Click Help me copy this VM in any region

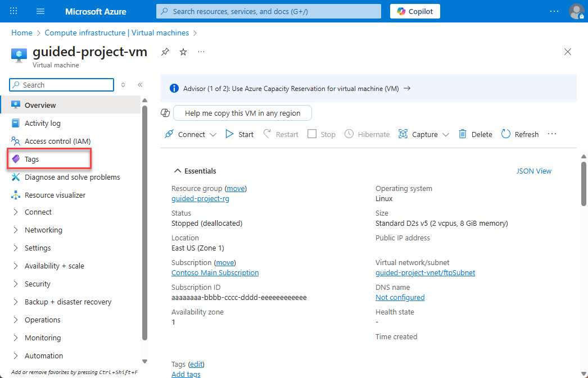243,113
